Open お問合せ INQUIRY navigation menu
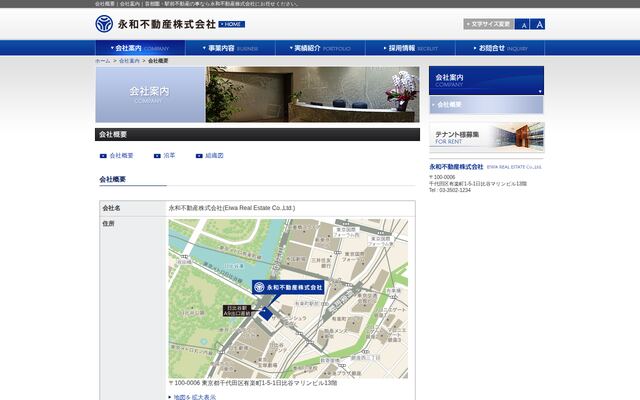The width and height of the screenshot is (640, 400). (x=500, y=48)
